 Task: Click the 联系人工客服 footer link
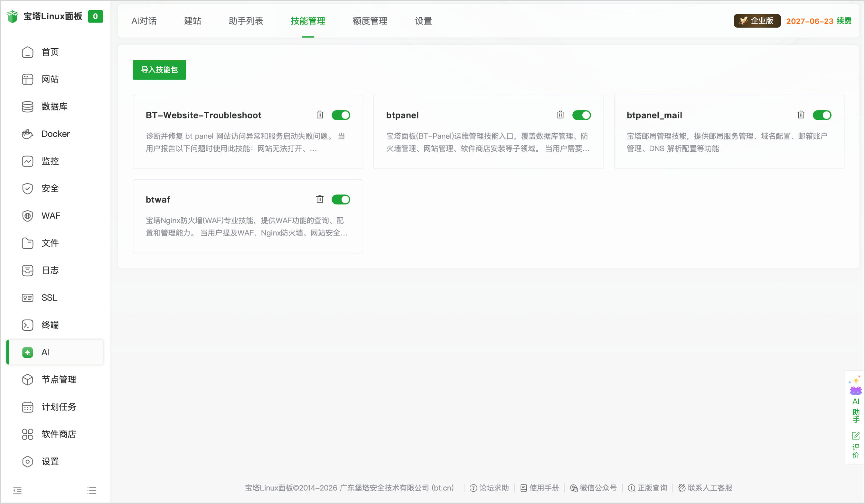(706, 488)
